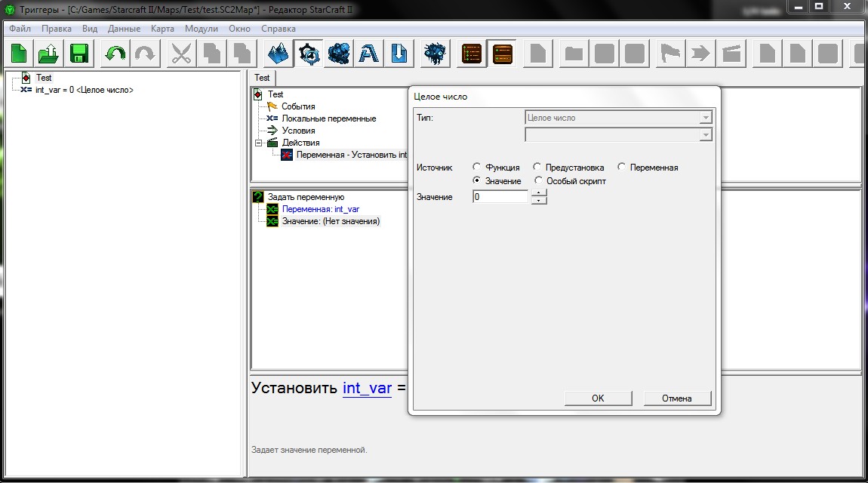Click the greyed-out Redo arrow icon
Viewport: 868px width, 483px height.
tap(145, 54)
